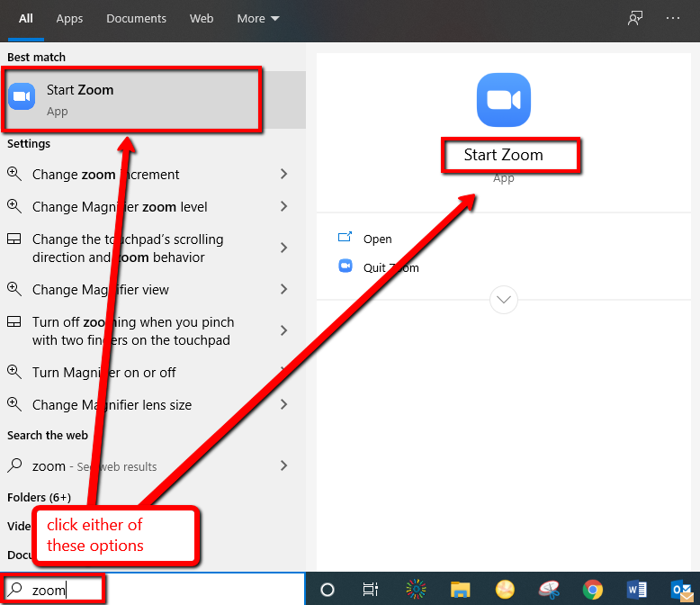Select the Start Zoom best match result
This screenshot has height=605, width=700.
click(135, 99)
